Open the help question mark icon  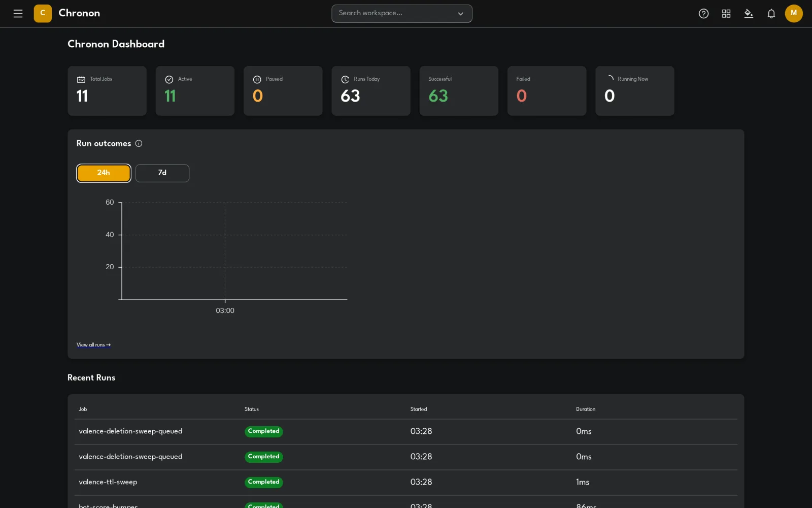pyautogui.click(x=703, y=14)
